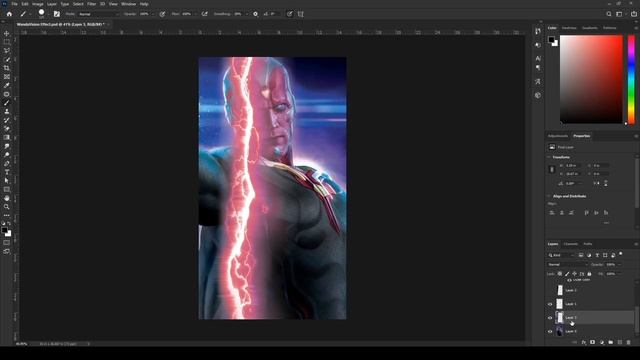Create new adjustment layer icon
640x360 pixels.
tap(602, 342)
